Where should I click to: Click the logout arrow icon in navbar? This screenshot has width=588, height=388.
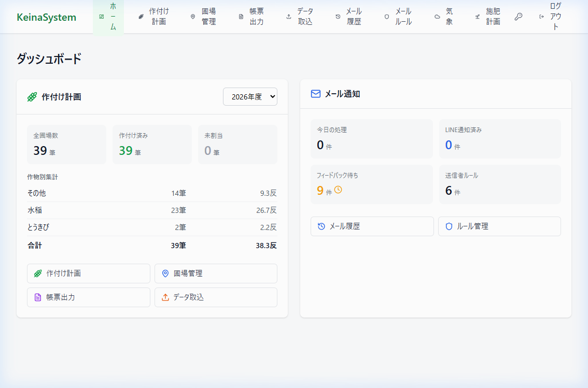pyautogui.click(x=542, y=17)
